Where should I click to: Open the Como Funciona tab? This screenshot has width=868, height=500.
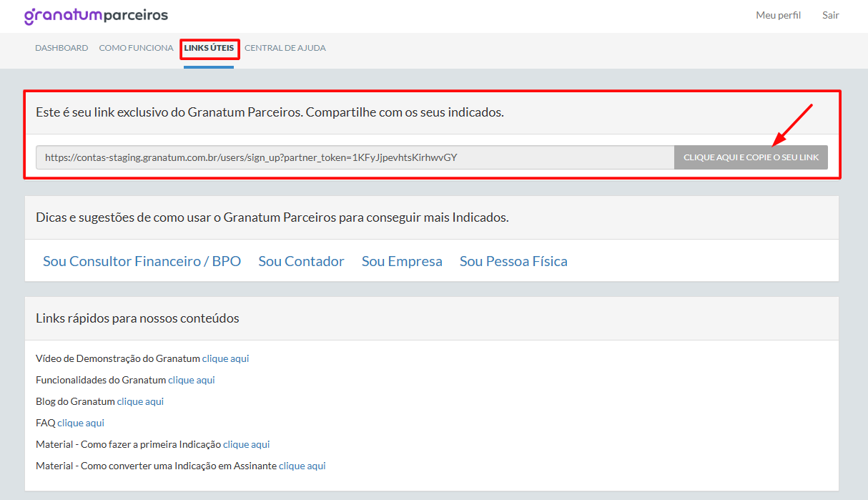pyautogui.click(x=136, y=48)
